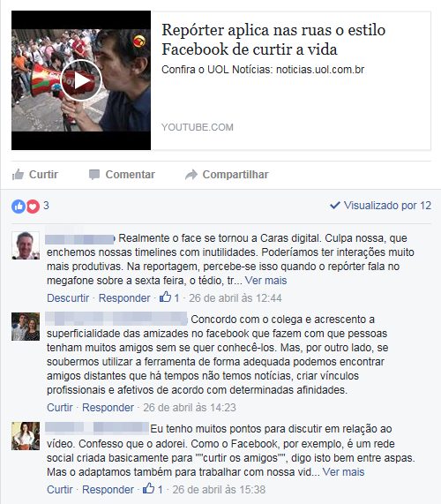Image resolution: width=441 pixels, height=504 pixels.
Task: Expand first comment with Ver mais
Action: (x=265, y=281)
